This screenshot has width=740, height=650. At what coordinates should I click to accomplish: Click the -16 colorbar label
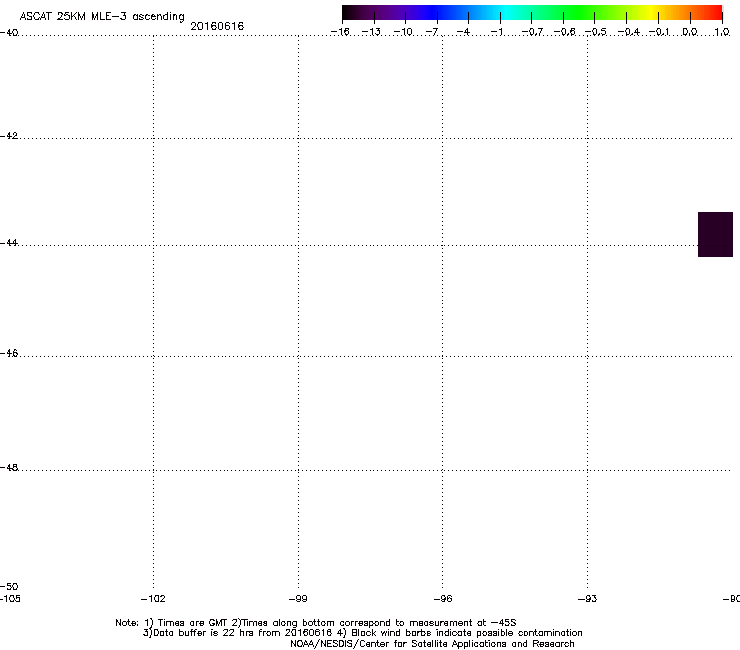tap(340, 32)
